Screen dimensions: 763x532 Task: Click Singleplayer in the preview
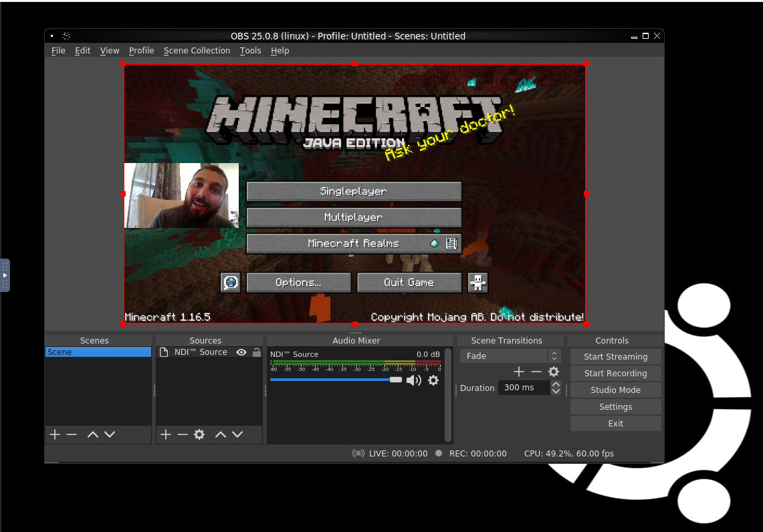coord(354,191)
